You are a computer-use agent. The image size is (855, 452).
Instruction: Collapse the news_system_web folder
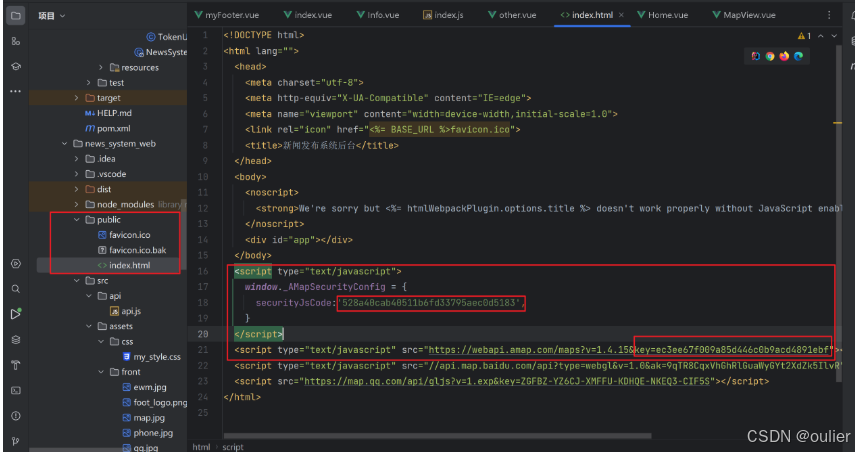(x=65, y=144)
